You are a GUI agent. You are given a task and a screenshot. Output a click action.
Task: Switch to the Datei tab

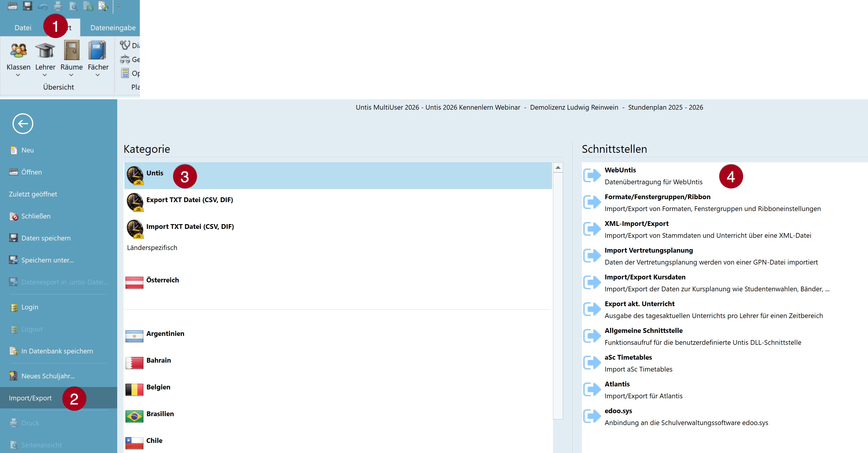pyautogui.click(x=23, y=28)
